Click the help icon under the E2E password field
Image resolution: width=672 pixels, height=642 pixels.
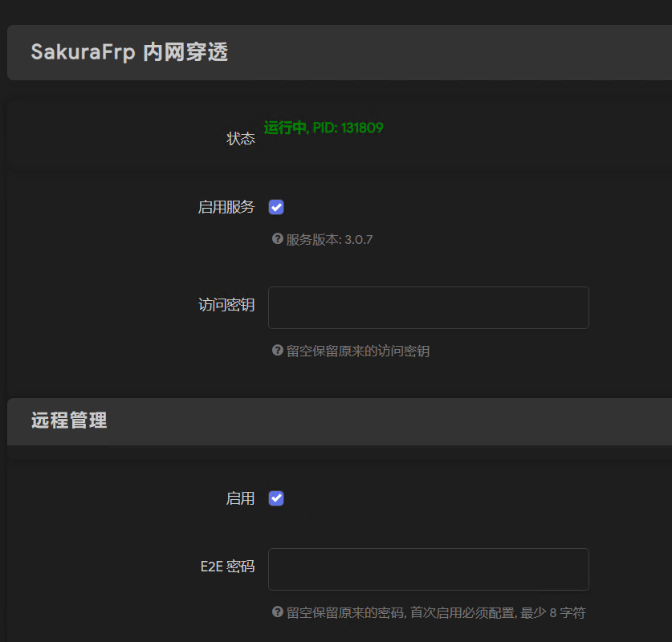pyautogui.click(x=276, y=612)
